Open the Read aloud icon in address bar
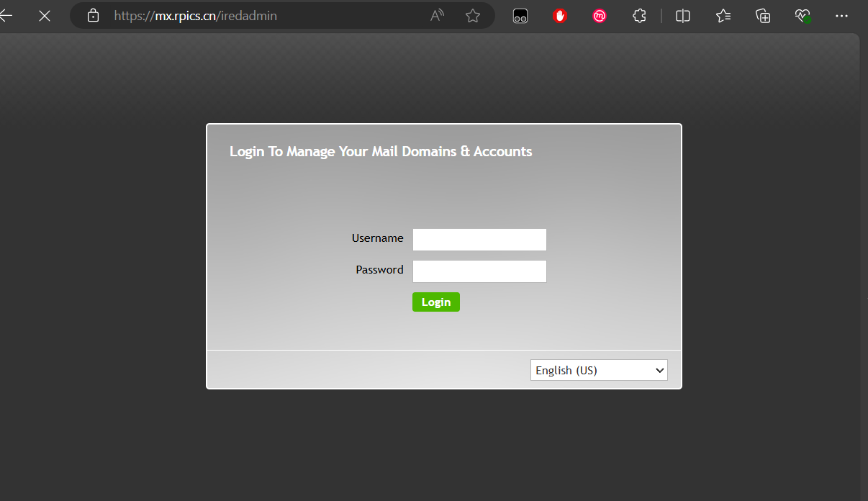Image resolution: width=868 pixels, height=501 pixels. (x=437, y=16)
